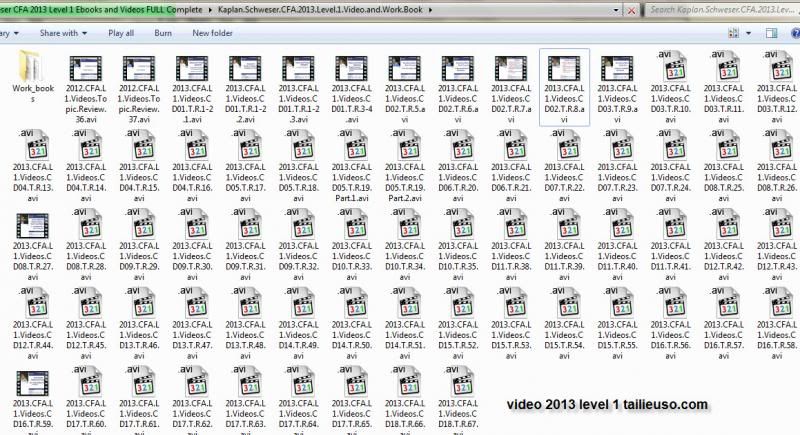Screen dimensions: 800x435
Task: Create a New folder
Action: (212, 33)
